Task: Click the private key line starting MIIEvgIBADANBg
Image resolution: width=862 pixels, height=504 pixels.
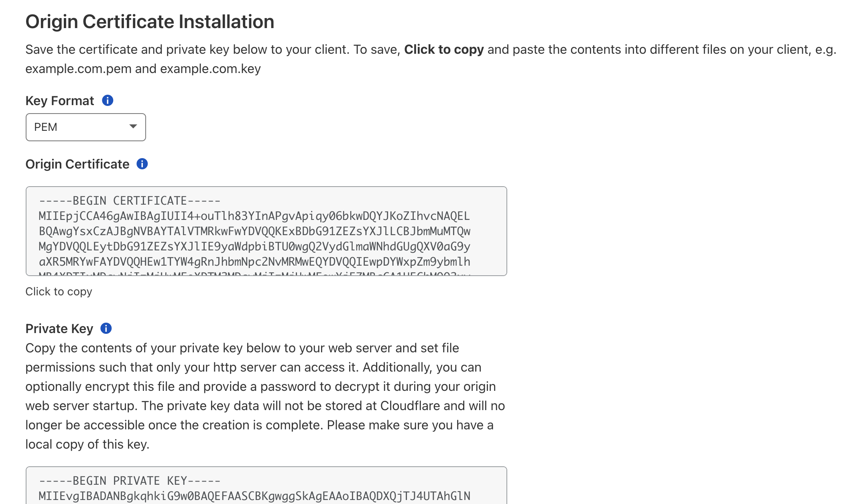Action: click(x=254, y=496)
